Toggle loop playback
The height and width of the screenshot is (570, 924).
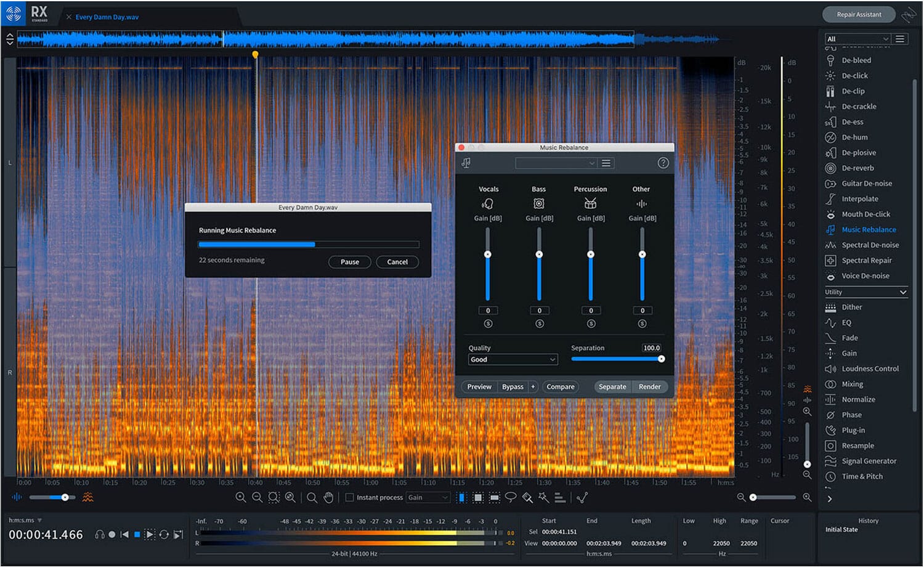[x=164, y=535]
